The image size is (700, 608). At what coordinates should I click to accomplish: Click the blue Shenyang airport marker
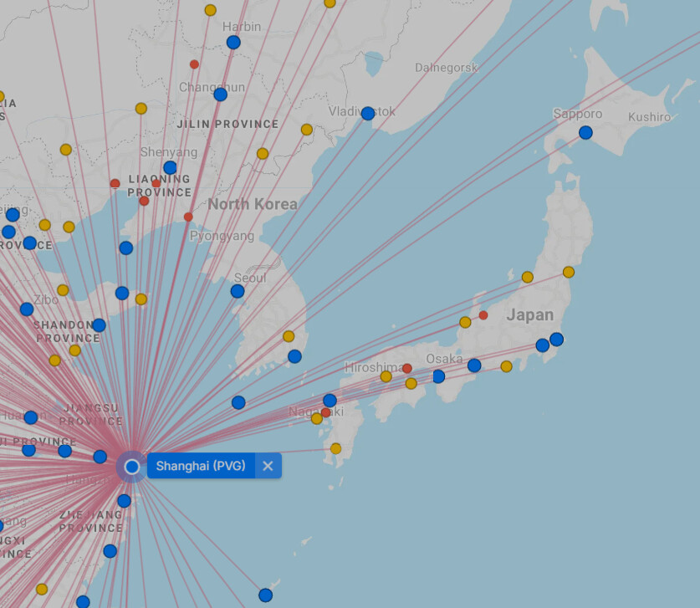(170, 167)
